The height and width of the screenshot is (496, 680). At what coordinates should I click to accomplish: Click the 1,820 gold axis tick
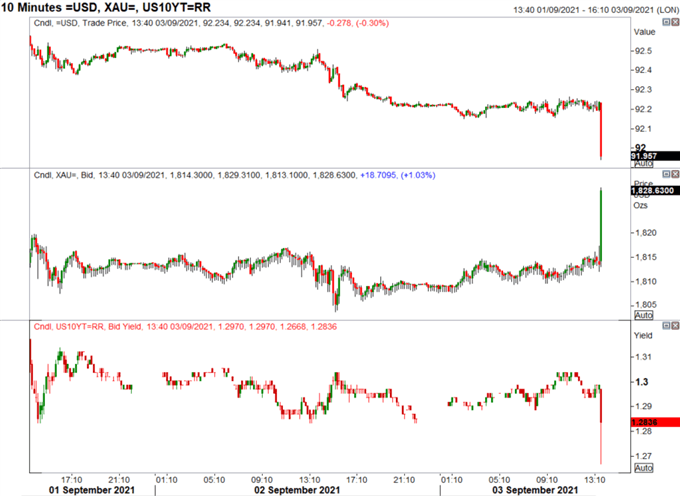point(646,233)
